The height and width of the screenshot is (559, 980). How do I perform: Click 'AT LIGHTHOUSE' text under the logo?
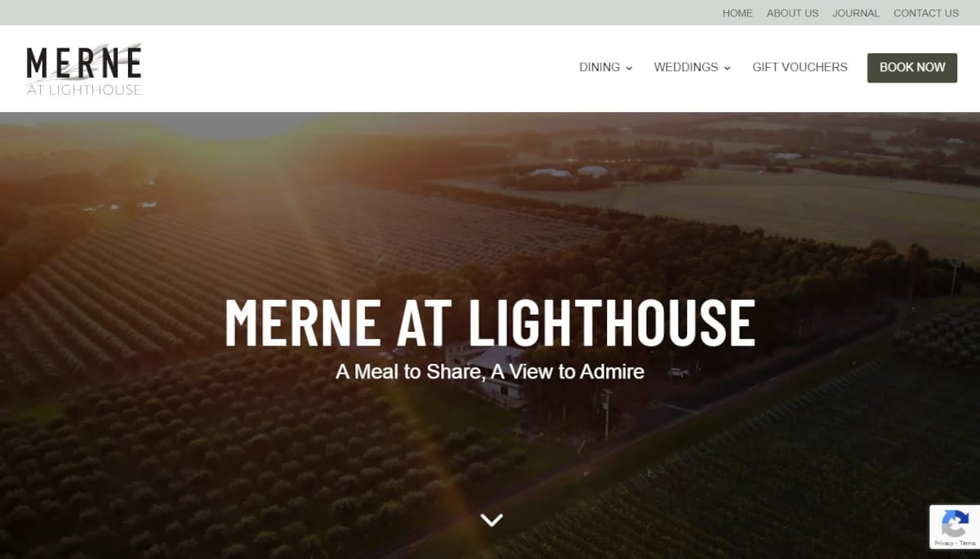pyautogui.click(x=84, y=90)
